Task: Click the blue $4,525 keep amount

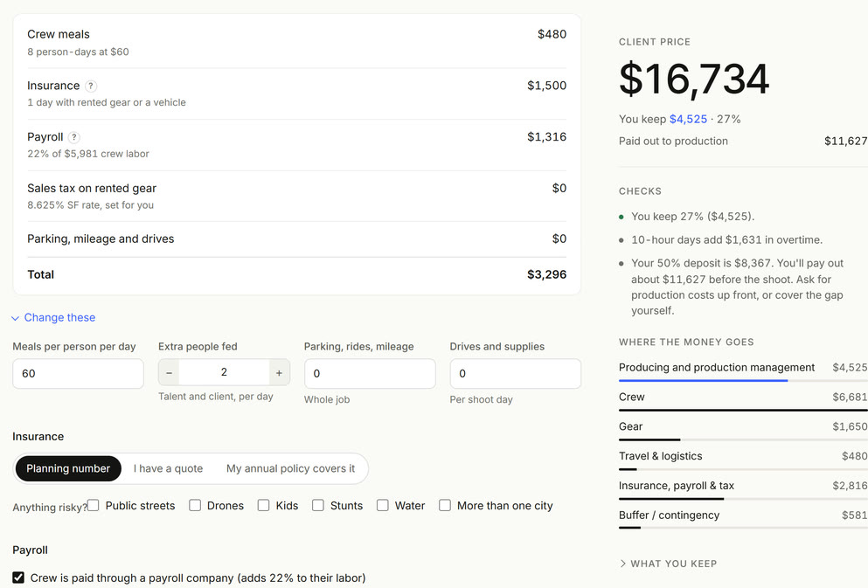Action: pyautogui.click(x=688, y=119)
